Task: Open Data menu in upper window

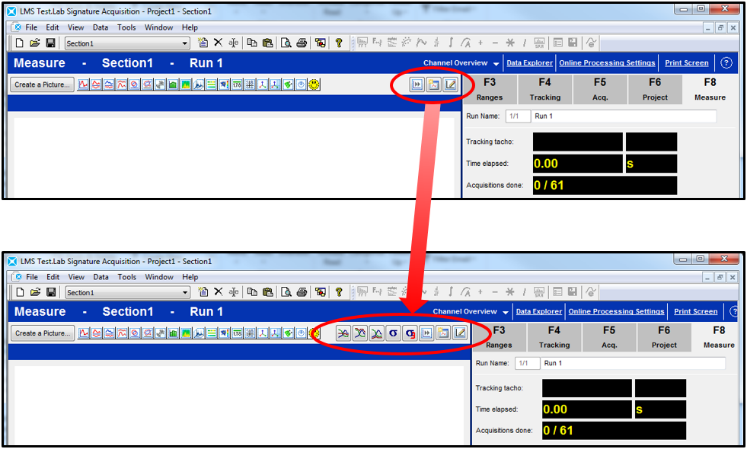Action: click(100, 27)
